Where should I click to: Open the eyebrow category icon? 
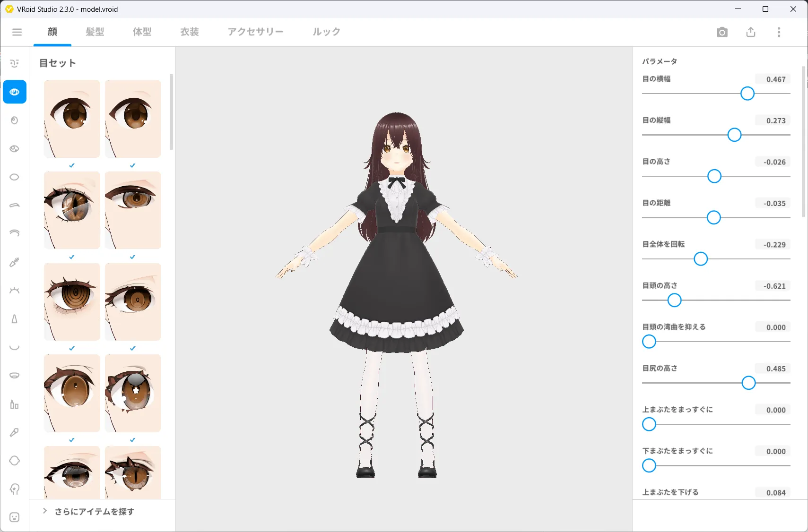(15, 206)
